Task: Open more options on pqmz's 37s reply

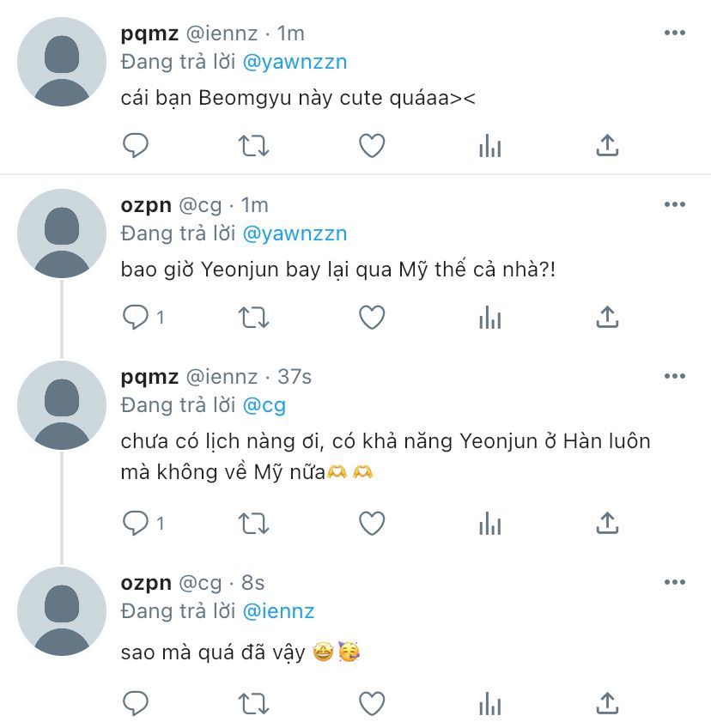Action: point(674,376)
